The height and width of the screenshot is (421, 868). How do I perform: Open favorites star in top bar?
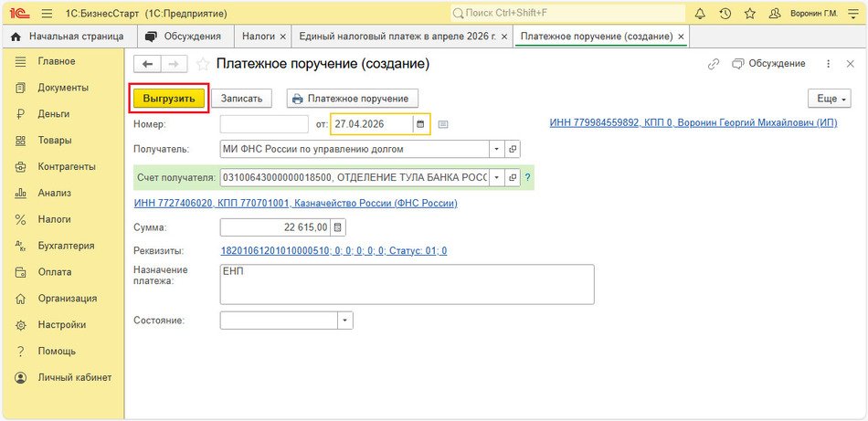(x=749, y=14)
